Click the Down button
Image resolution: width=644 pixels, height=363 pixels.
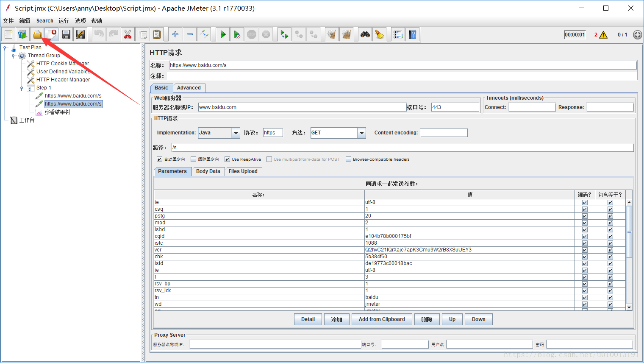tap(479, 319)
